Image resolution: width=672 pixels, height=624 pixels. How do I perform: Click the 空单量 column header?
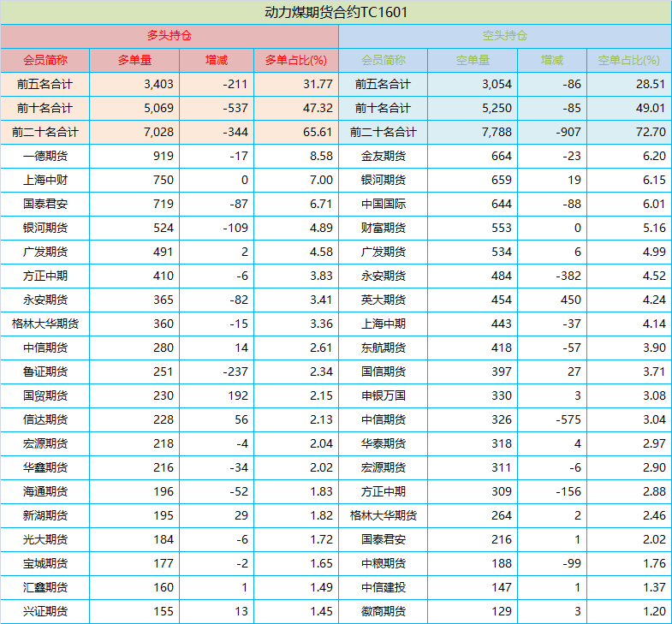[473, 60]
